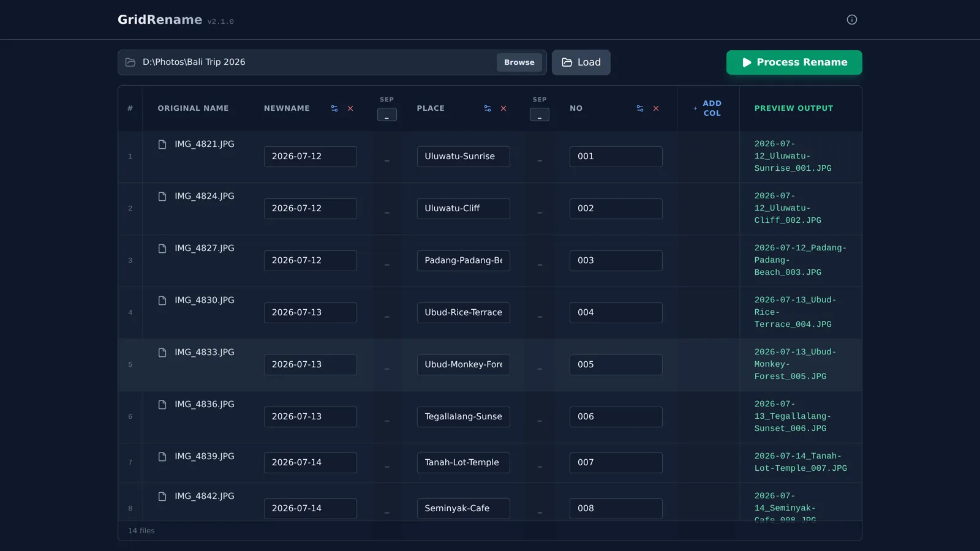980x551 pixels.
Task: Load the folder files
Action: point(581,62)
